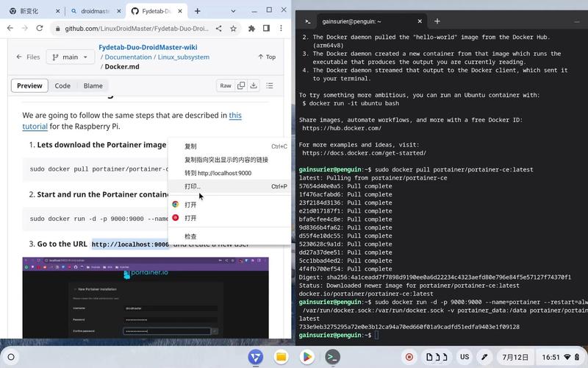Click the 'sudo docker pull portainer' code block
The image size is (588, 368).
coord(96,169)
